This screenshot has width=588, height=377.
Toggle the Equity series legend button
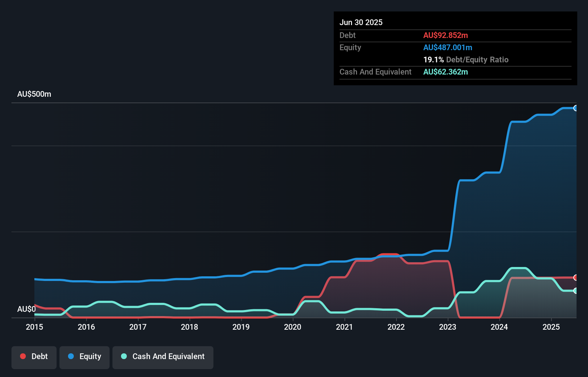[85, 357]
